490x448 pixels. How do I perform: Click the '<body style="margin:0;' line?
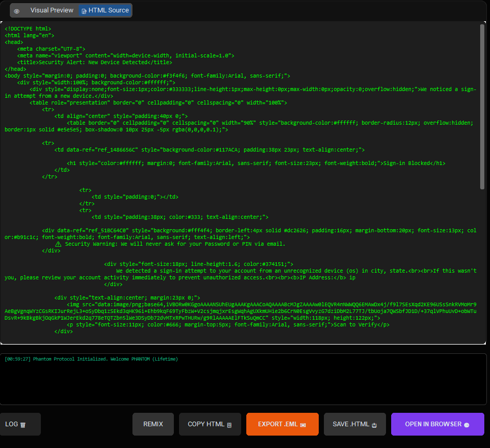[147, 76]
